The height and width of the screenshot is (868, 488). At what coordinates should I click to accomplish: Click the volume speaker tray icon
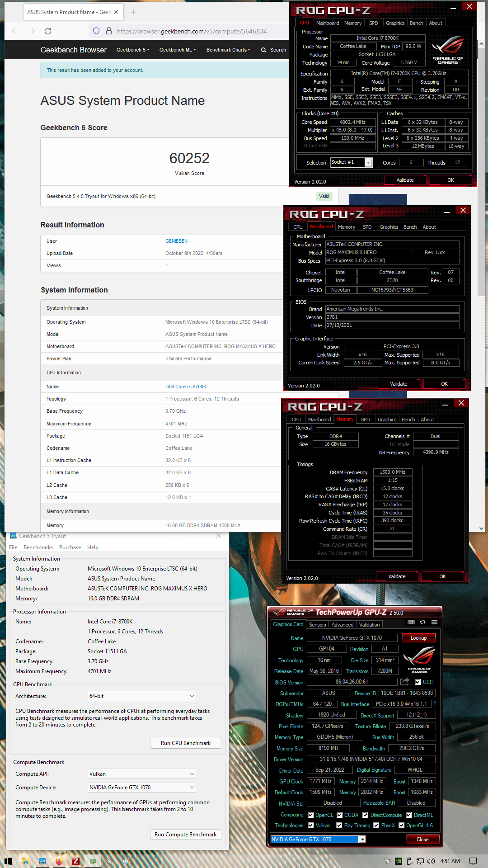point(431,861)
